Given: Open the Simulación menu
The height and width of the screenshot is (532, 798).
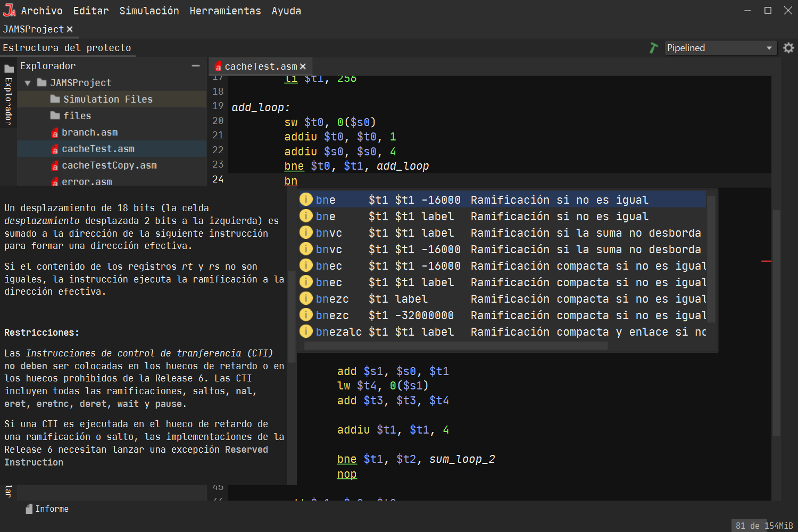Looking at the screenshot, I should (149, 10).
